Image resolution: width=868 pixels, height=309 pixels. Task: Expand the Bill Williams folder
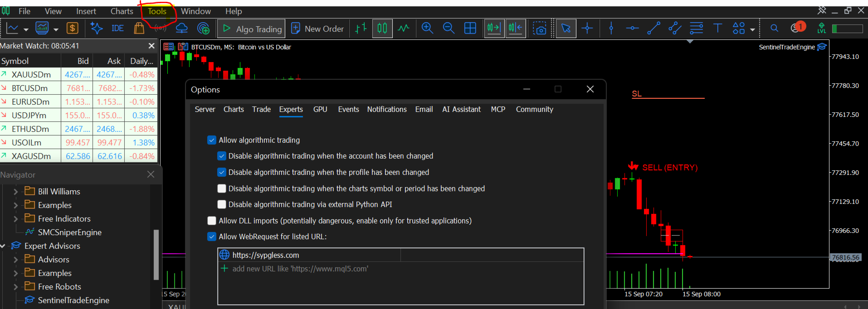[x=16, y=192]
